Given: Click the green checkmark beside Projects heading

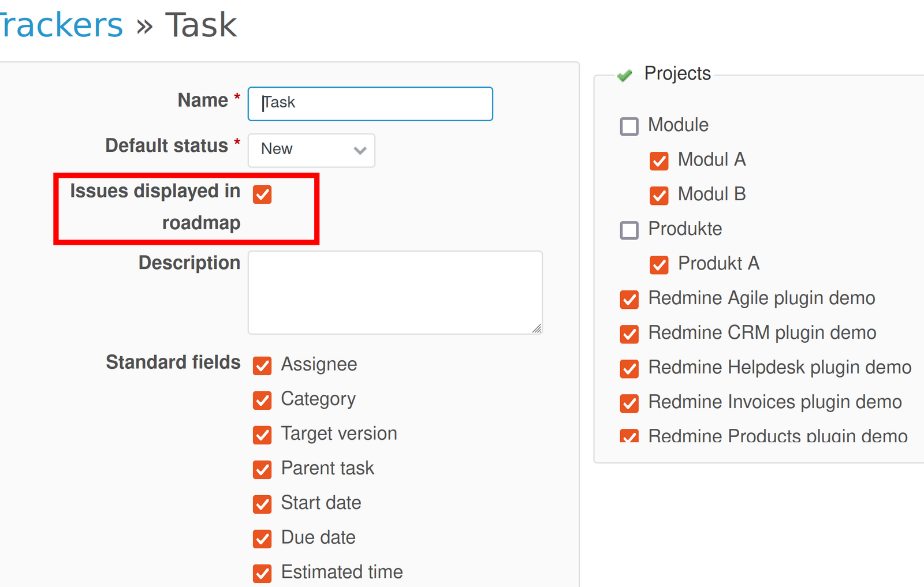Looking at the screenshot, I should (x=625, y=76).
